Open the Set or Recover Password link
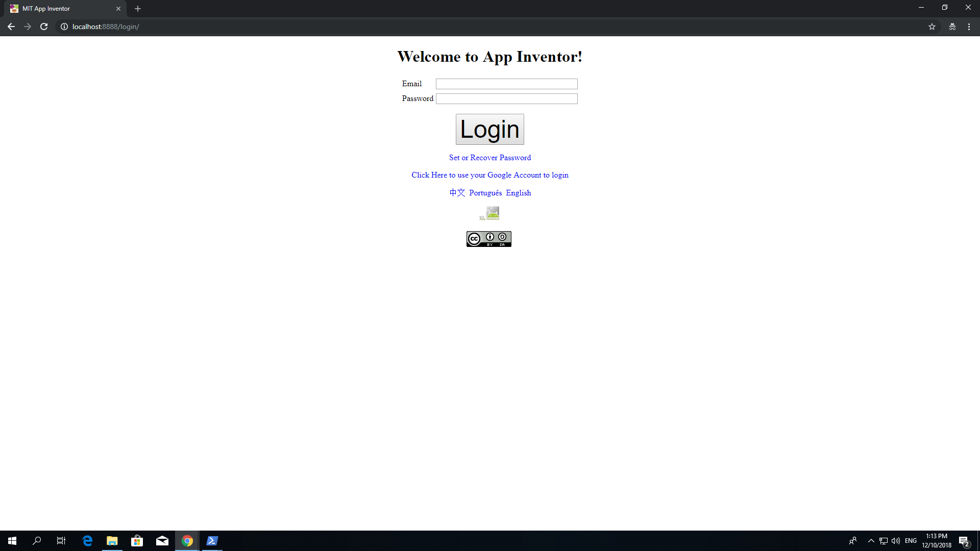Image resolution: width=980 pixels, height=551 pixels. tap(489, 158)
